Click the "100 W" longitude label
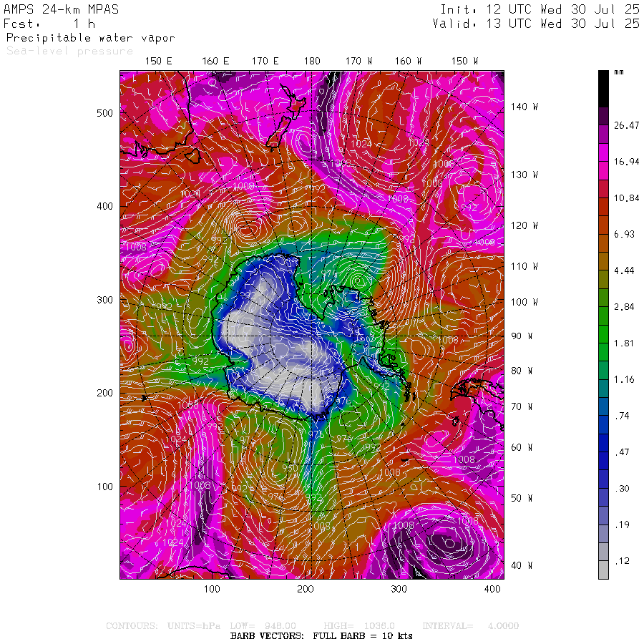Viewport: 644px width, 644px height. tap(524, 302)
